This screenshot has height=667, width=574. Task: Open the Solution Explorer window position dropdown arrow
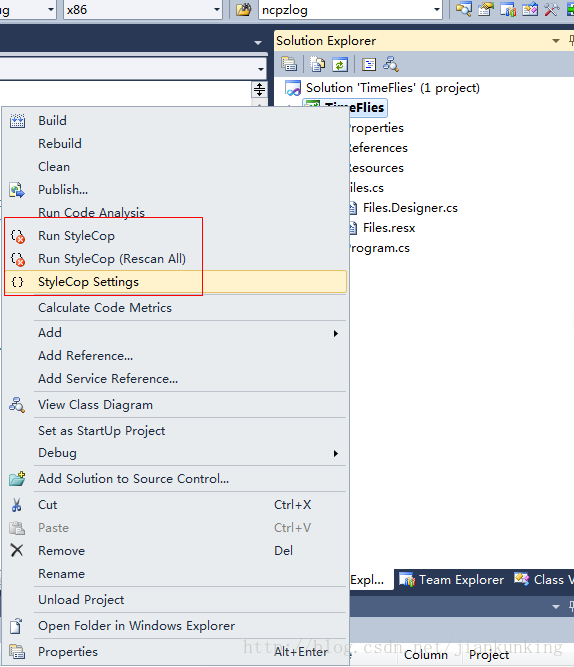point(556,41)
